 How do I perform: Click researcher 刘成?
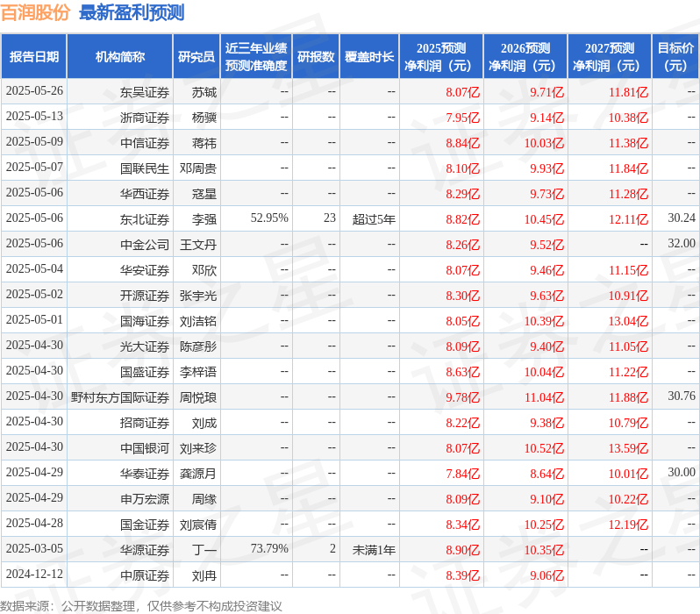(204, 424)
